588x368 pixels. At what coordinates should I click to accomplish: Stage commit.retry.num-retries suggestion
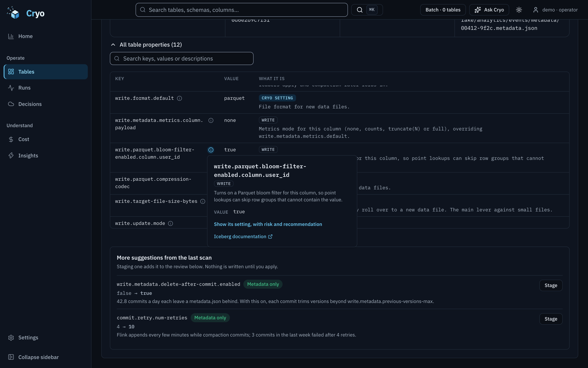551,319
